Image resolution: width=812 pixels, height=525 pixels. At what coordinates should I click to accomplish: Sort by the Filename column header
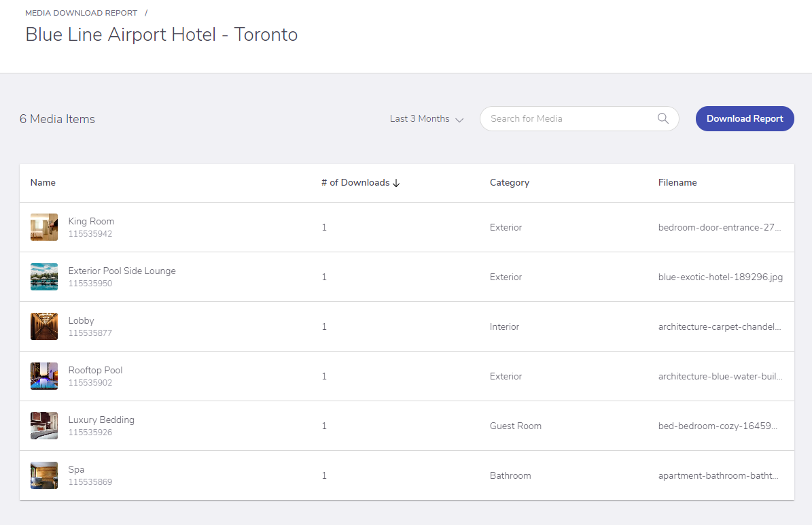coord(677,182)
